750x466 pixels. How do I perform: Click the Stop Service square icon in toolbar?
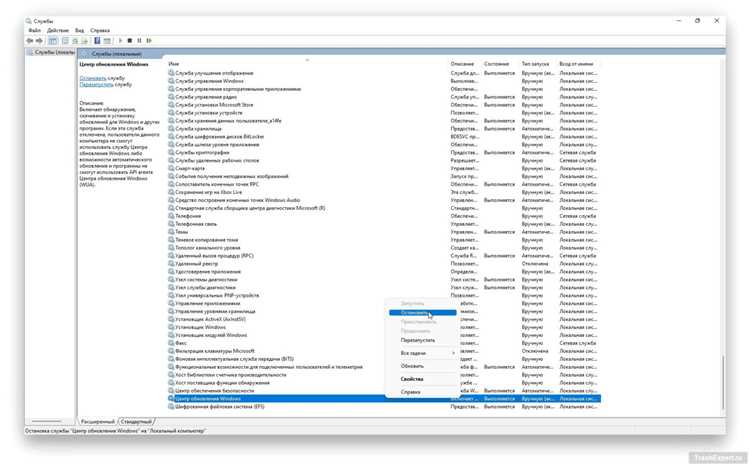pyautogui.click(x=130, y=41)
